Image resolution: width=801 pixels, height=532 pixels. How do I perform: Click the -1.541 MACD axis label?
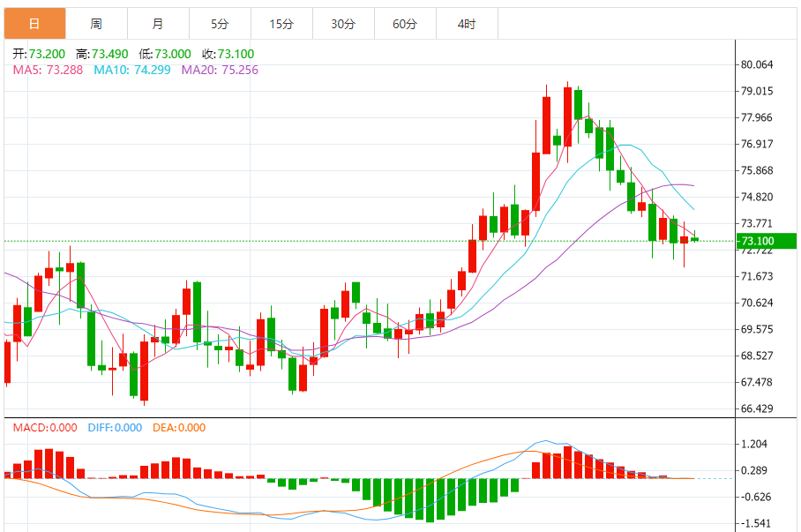755,524
